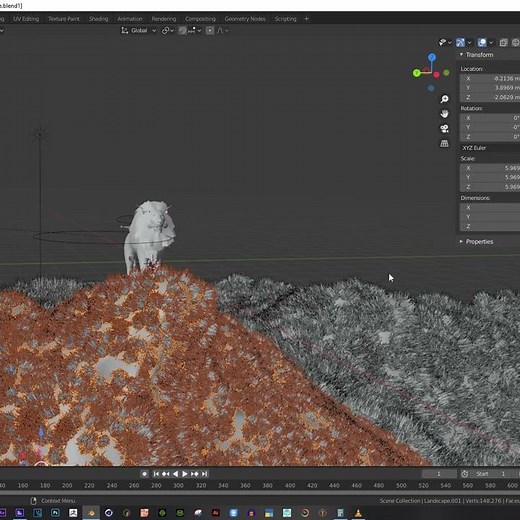Add a new workspace with plus button
520x520 pixels.
(x=306, y=19)
